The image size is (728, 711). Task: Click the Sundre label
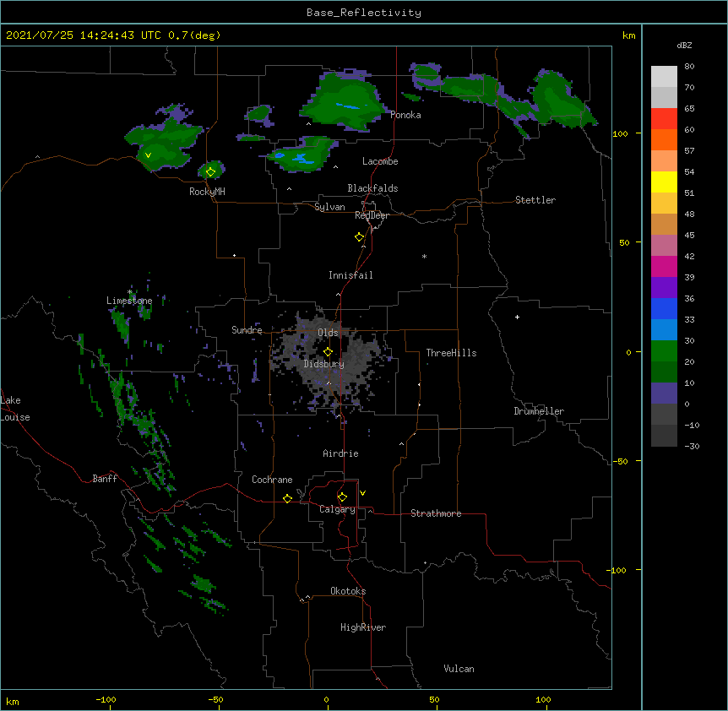tap(247, 330)
